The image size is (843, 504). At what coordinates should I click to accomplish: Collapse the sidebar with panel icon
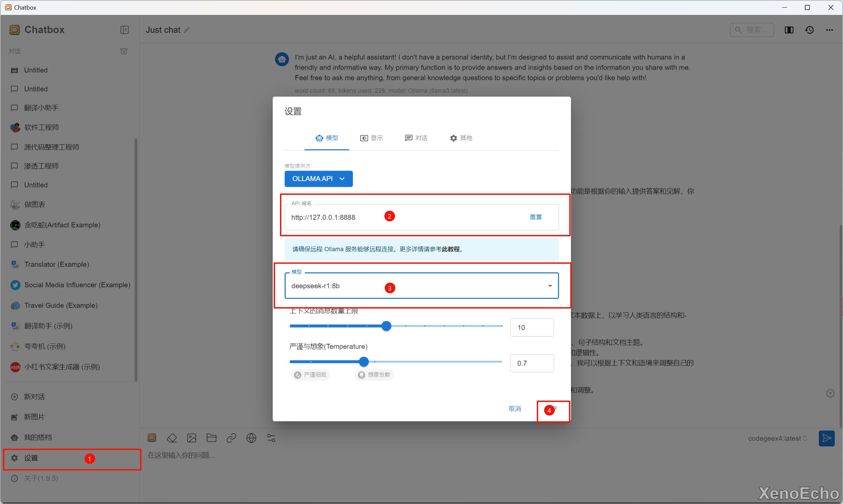(124, 30)
